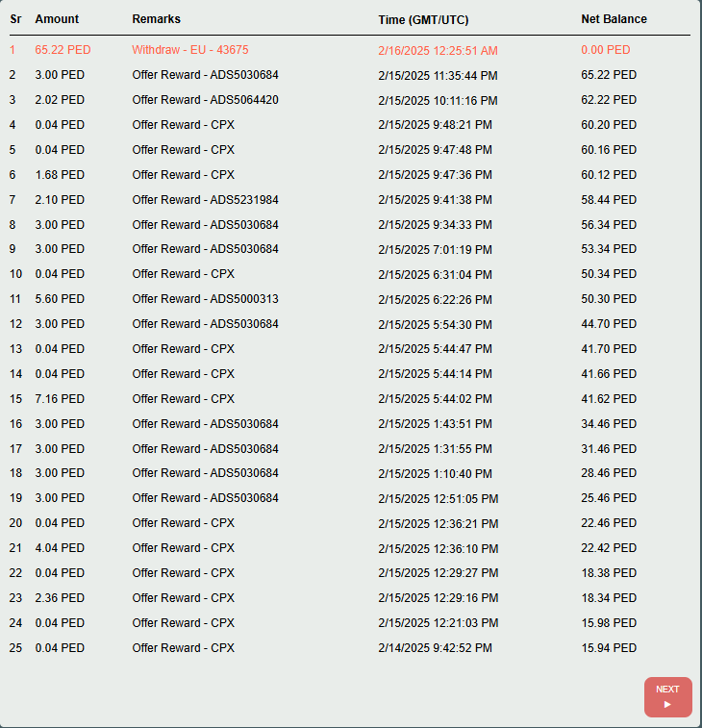Click the 31.46 PED net balance
The width and height of the screenshot is (702, 728).
608,449
